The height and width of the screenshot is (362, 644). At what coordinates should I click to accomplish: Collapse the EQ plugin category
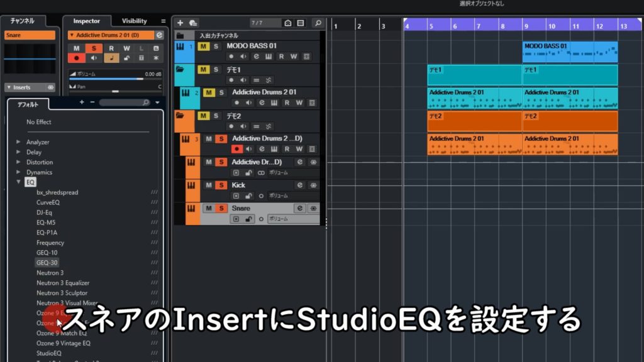coord(19,182)
